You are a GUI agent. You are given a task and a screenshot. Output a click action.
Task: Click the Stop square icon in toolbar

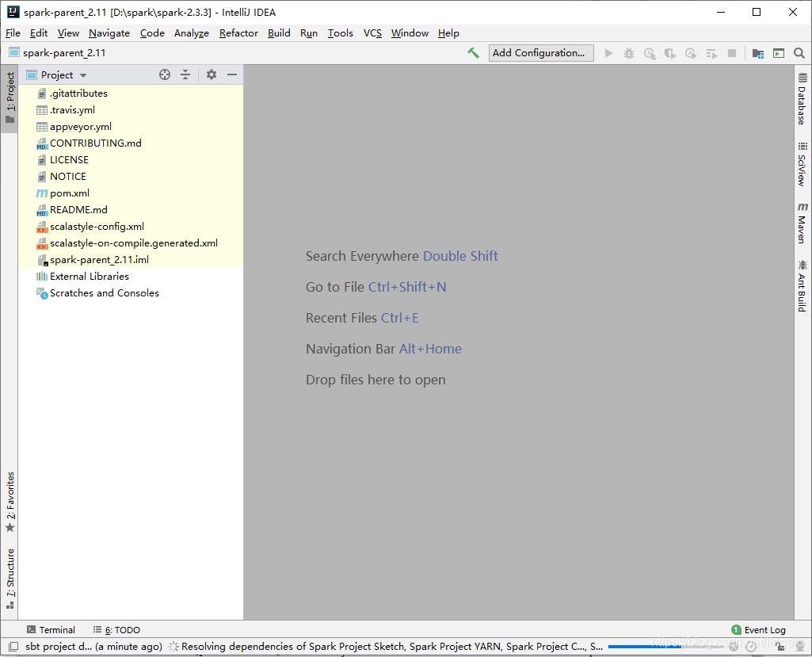coord(732,53)
